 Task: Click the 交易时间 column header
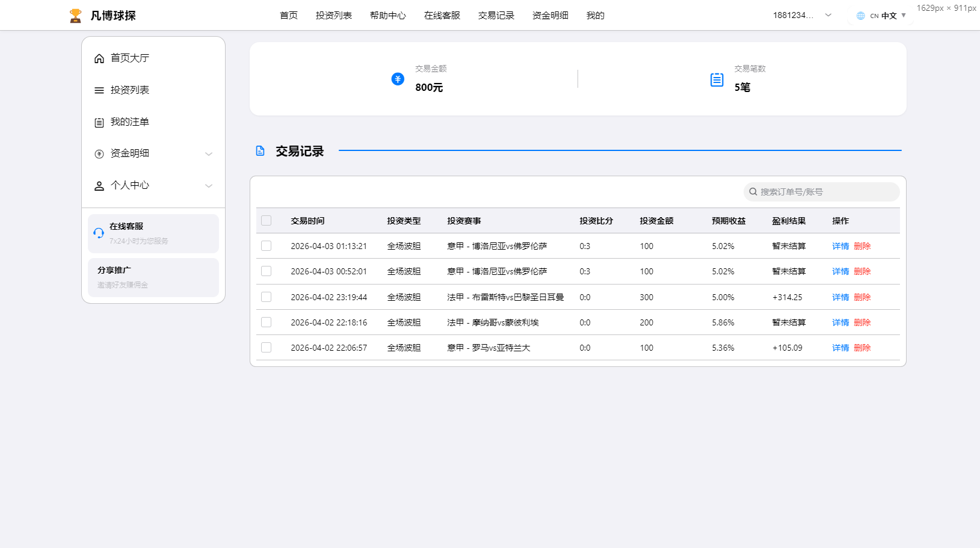point(307,221)
